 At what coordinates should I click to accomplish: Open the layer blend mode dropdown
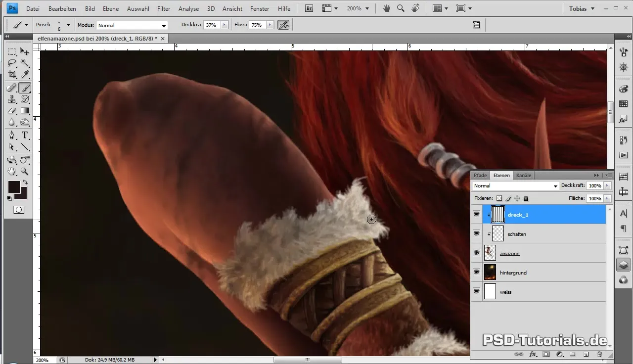515,186
